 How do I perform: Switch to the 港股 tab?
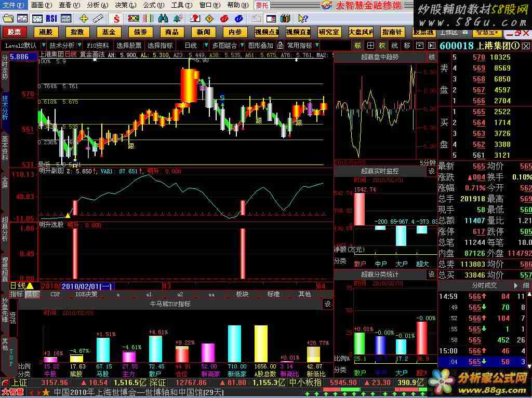click(x=46, y=32)
